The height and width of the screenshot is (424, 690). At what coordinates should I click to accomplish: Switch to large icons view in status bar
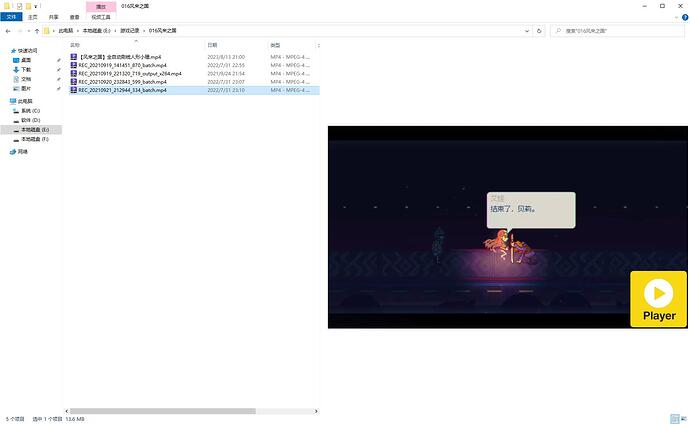(683, 418)
